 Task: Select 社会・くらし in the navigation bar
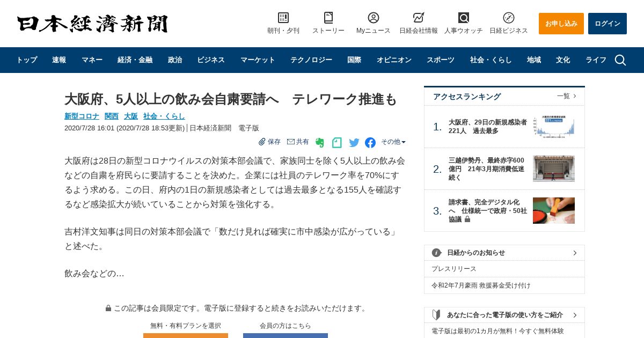click(x=491, y=60)
